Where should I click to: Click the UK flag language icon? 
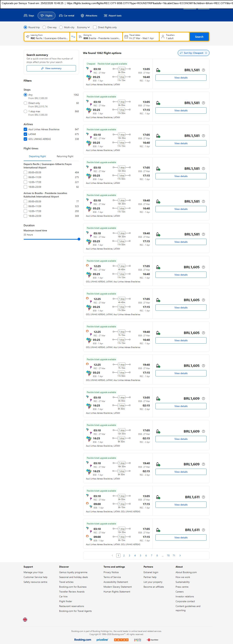(25, 619)
